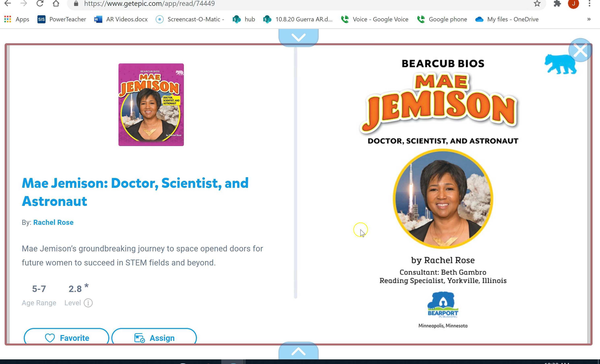Click the small Mae Jemison cover thumbnail
This screenshot has width=600, height=364.
(x=151, y=105)
